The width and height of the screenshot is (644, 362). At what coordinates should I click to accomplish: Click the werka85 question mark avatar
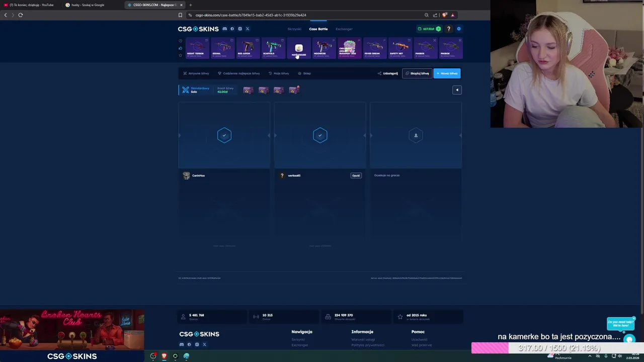[282, 175]
